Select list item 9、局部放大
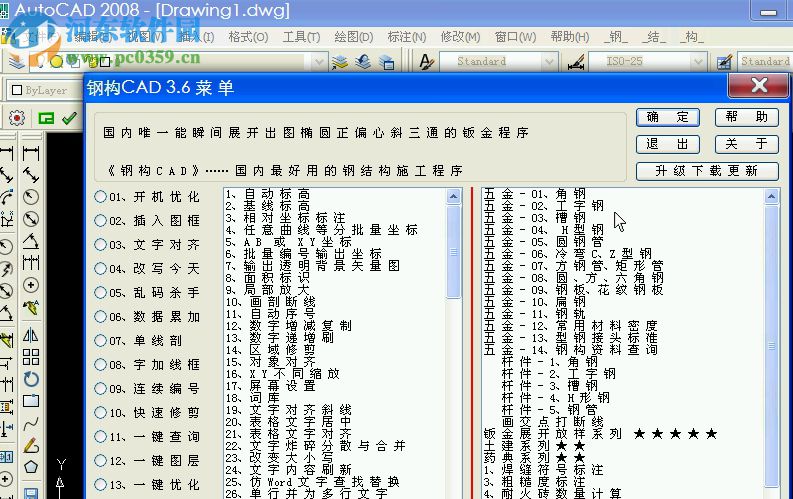Viewport: 793px width, 499px height. pyautogui.click(x=268, y=290)
